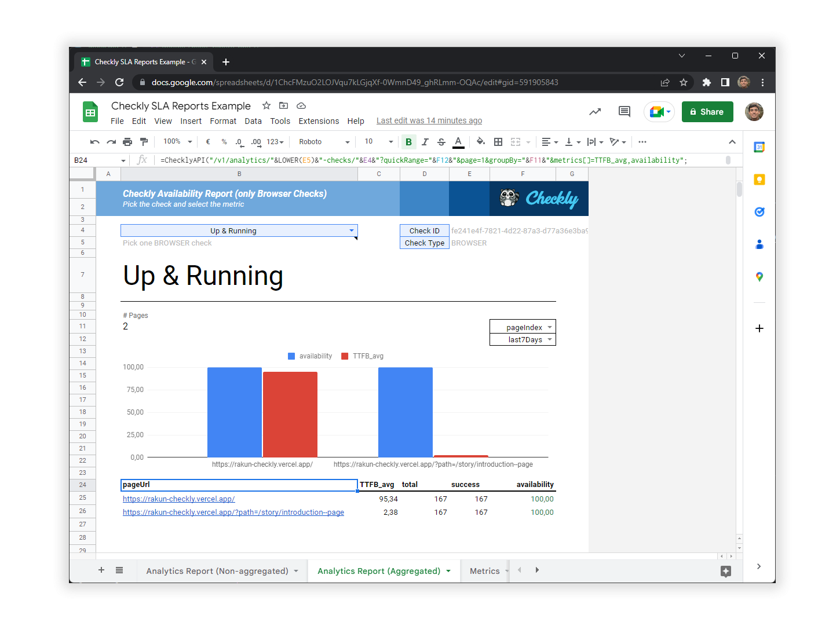Click the Paint format tool
The height and width of the screenshot is (637, 840).
click(144, 141)
